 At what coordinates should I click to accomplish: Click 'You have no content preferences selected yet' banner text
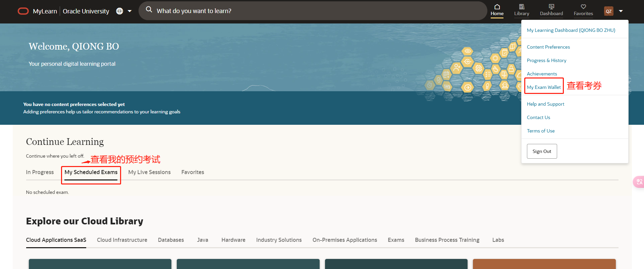74,104
